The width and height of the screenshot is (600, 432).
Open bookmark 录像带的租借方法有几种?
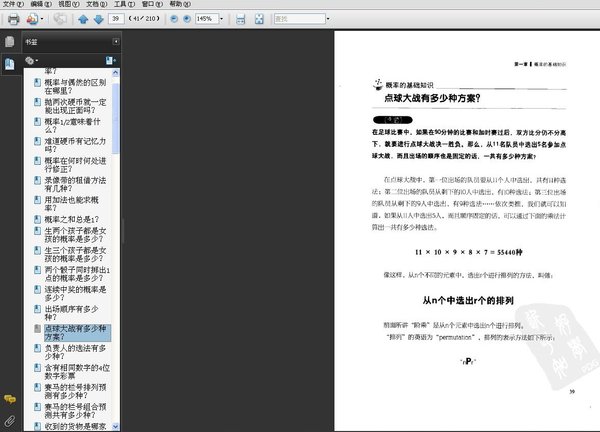[x=75, y=184]
